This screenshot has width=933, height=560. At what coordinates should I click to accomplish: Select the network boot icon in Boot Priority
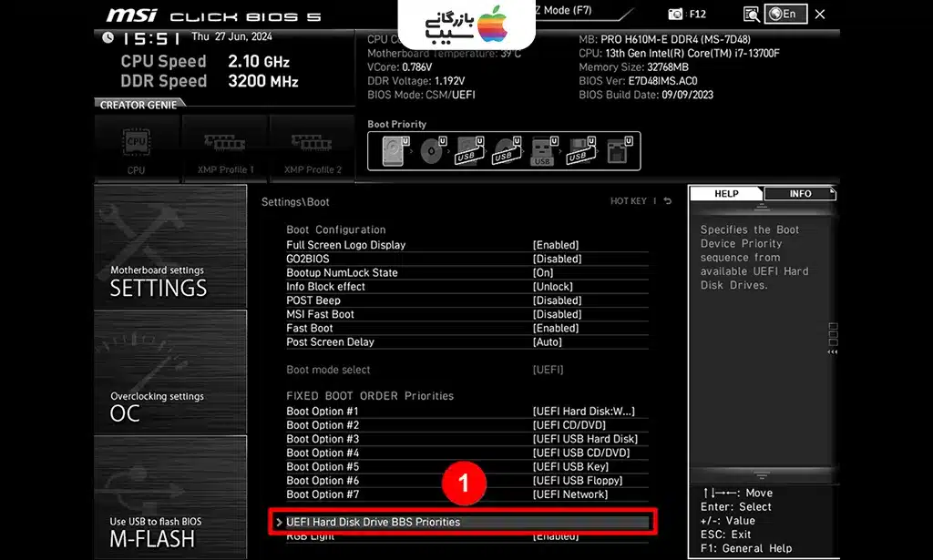point(619,151)
